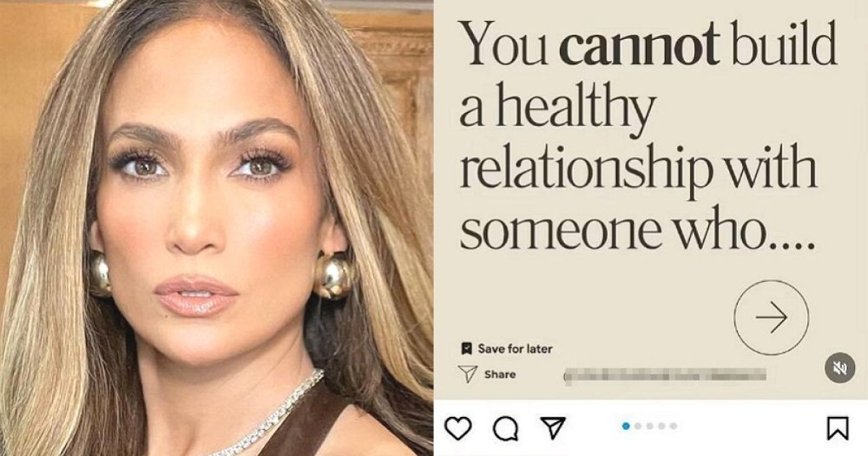Like the post with the heart icon

tap(457, 428)
